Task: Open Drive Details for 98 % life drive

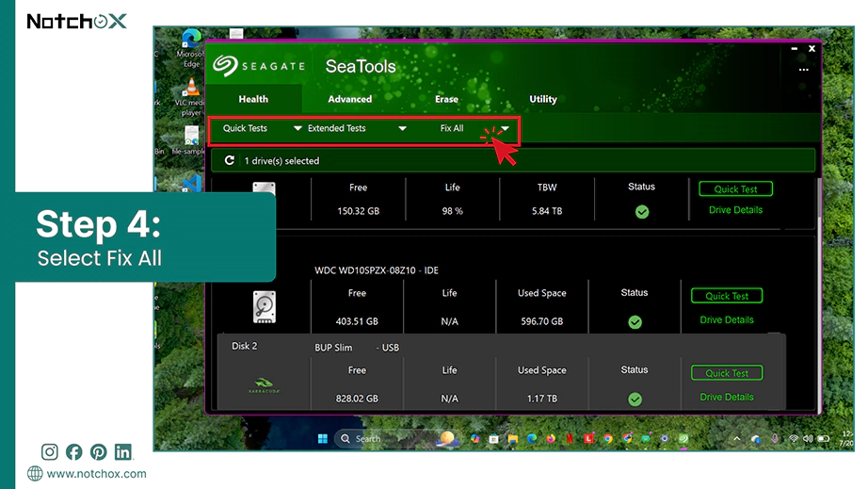Action: pos(735,210)
